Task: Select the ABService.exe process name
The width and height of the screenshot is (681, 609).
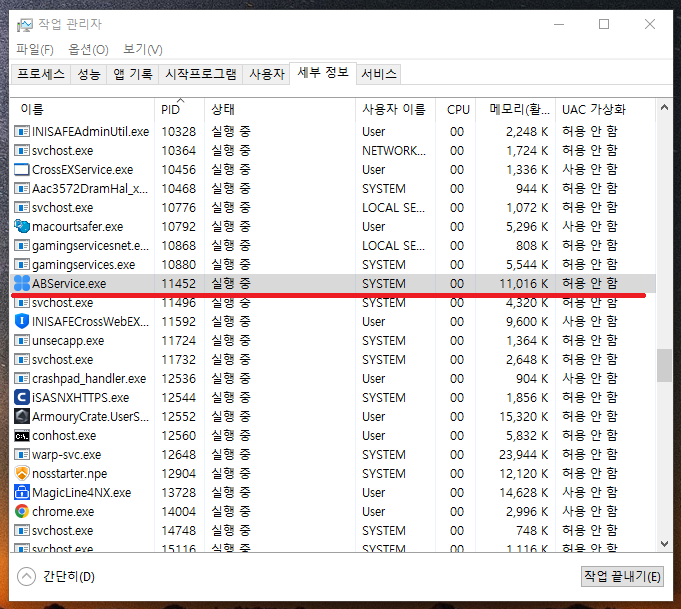Action: click(x=69, y=284)
